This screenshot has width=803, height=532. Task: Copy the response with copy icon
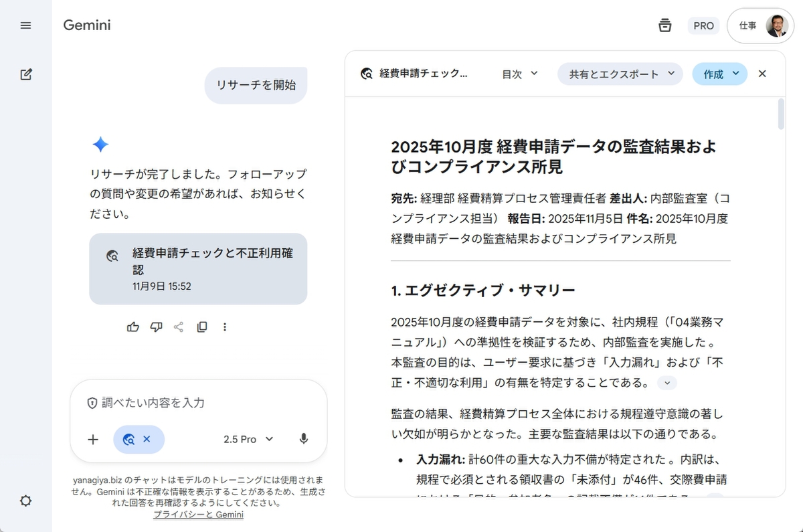pos(201,327)
